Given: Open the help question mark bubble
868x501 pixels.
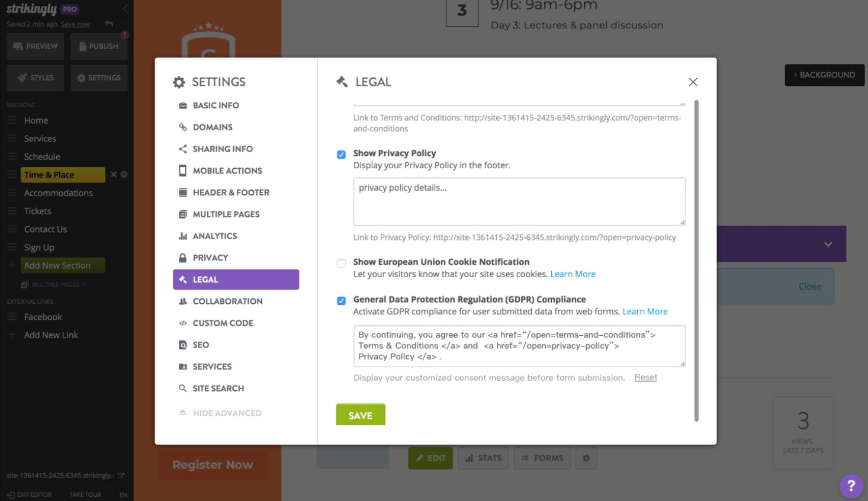Looking at the screenshot, I should [x=850, y=486].
